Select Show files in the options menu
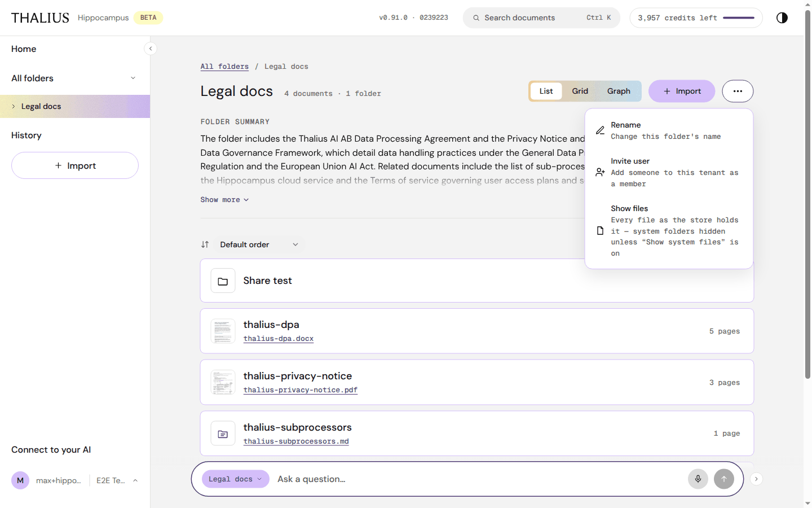The image size is (812, 508). pos(669,231)
